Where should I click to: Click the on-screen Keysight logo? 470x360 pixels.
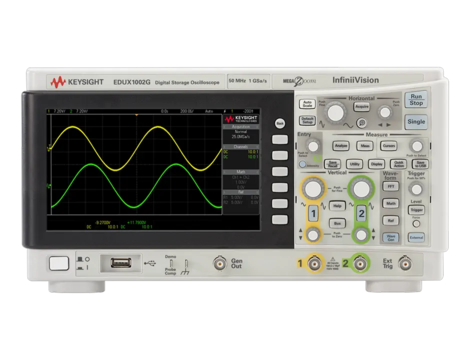[241, 119]
